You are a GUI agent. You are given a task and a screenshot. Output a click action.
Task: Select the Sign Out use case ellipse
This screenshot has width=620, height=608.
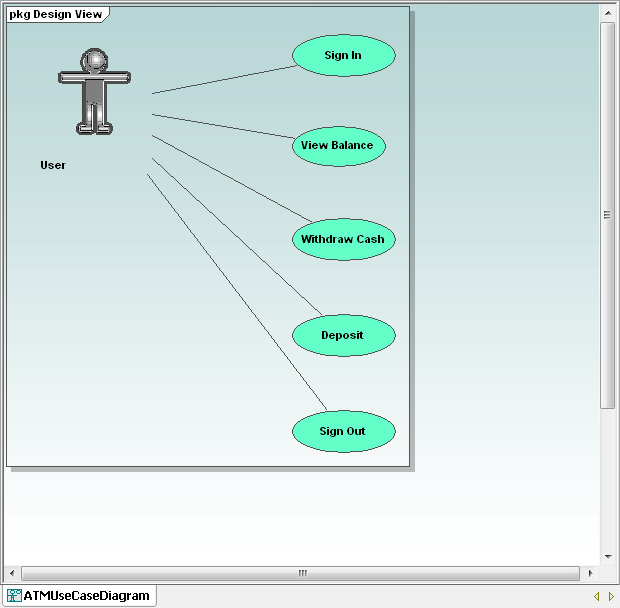[344, 431]
